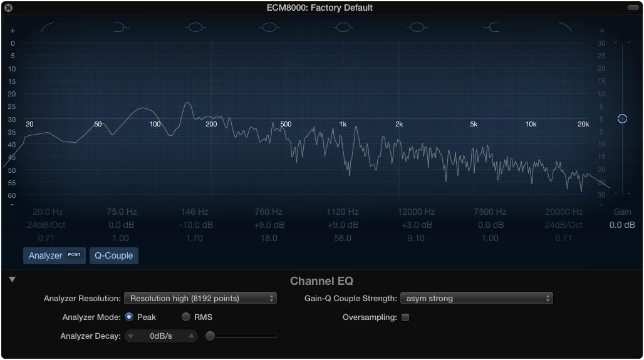Click the 0.0 dB master gain value
This screenshot has height=360, width=644.
point(622,225)
